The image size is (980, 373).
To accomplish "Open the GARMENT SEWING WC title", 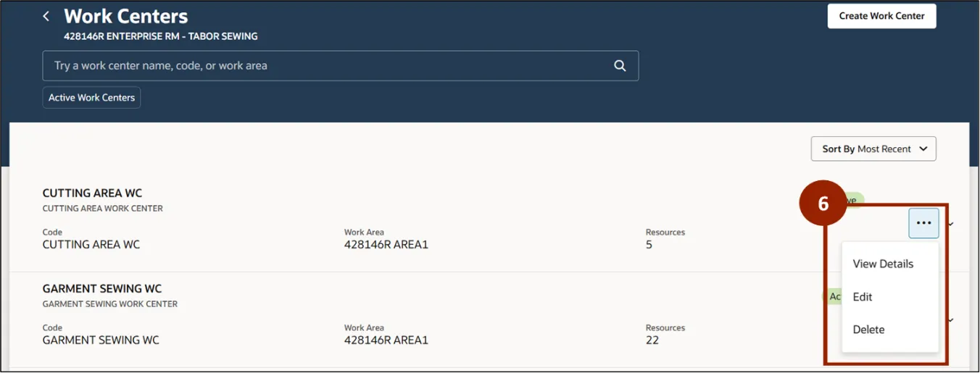I will coord(102,288).
